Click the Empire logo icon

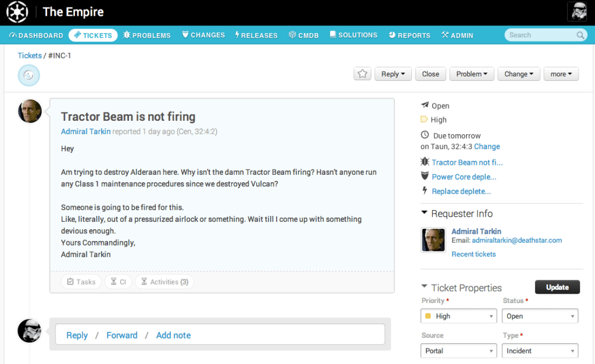tap(17, 12)
